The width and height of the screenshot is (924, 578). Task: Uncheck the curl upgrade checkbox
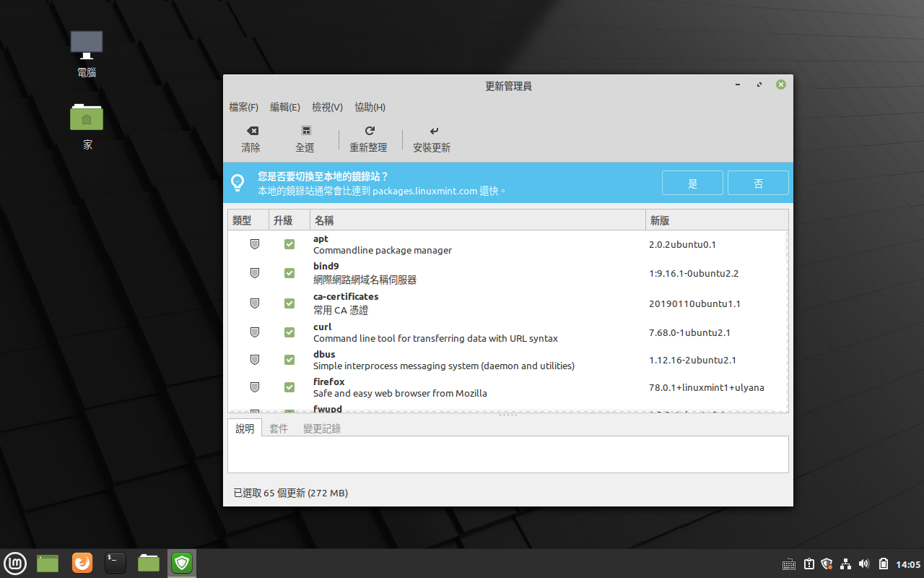289,332
